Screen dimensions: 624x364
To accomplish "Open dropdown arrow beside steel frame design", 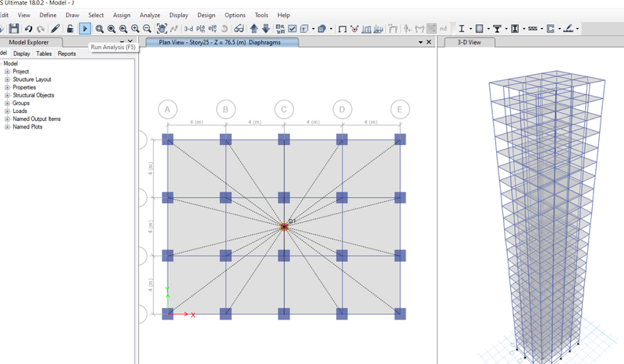I will point(470,29).
